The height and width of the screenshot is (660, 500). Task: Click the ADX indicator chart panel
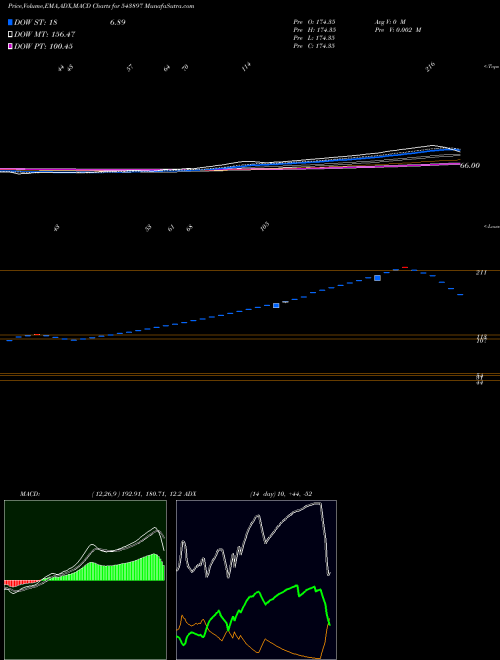(x=256, y=580)
